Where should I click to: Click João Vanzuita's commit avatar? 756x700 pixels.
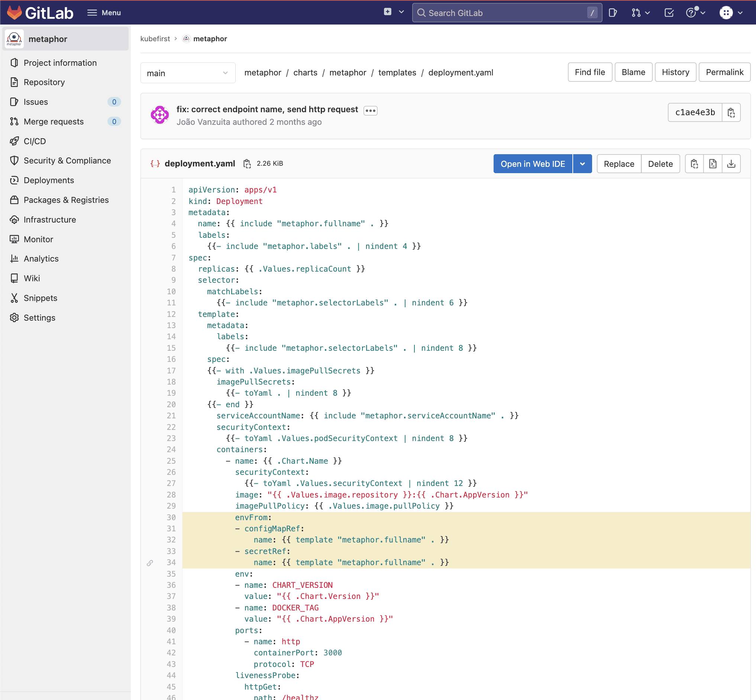tap(160, 115)
